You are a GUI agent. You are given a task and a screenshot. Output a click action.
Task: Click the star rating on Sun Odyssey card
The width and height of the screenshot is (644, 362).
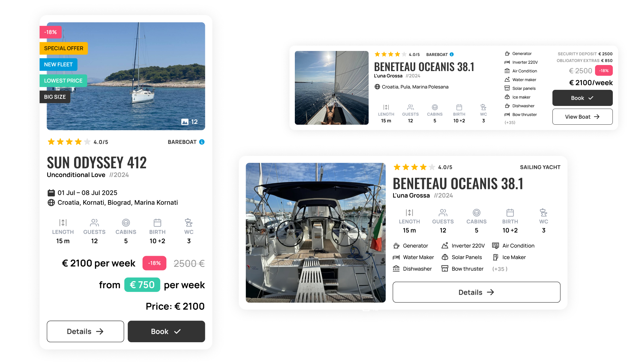[x=69, y=142]
